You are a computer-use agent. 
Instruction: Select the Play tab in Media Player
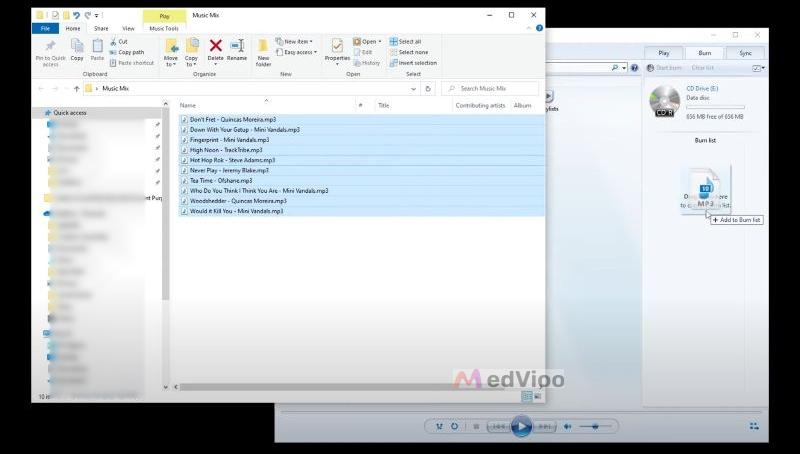(x=663, y=53)
